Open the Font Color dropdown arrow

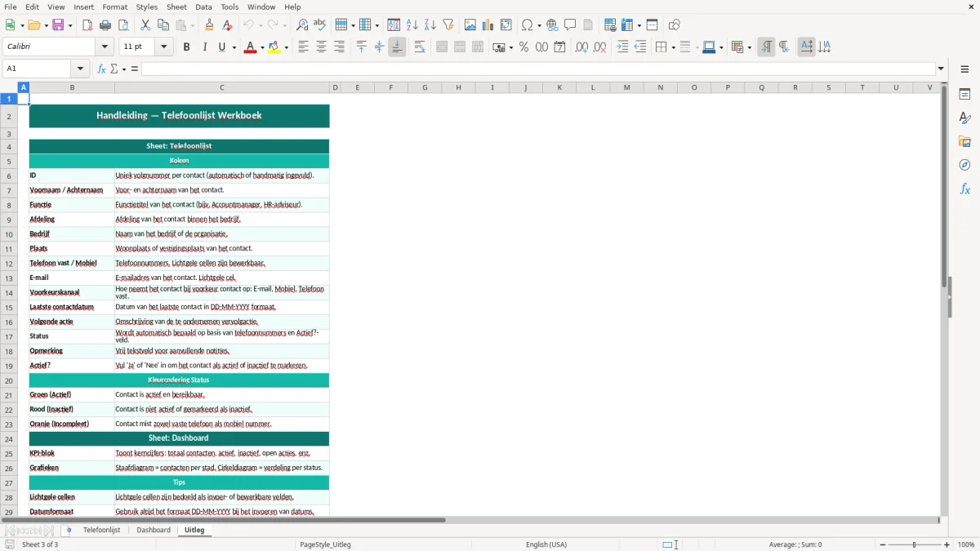(x=263, y=47)
